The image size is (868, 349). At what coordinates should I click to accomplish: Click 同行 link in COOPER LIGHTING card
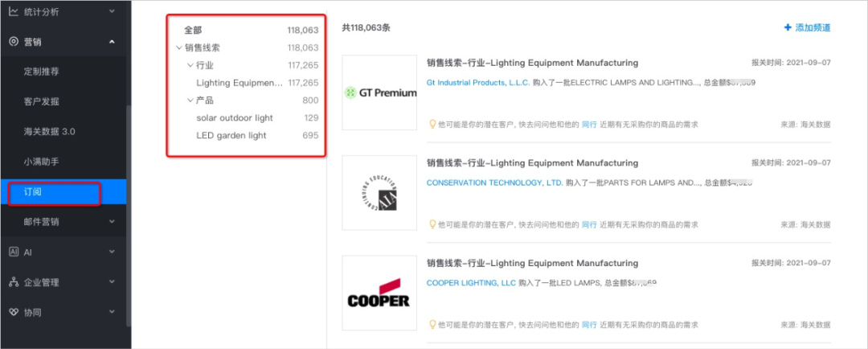tap(589, 325)
